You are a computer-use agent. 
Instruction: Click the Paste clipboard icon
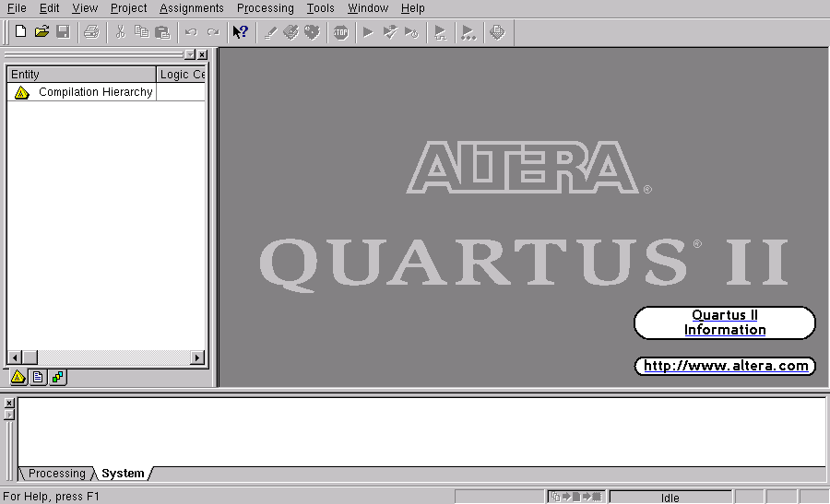point(162,33)
